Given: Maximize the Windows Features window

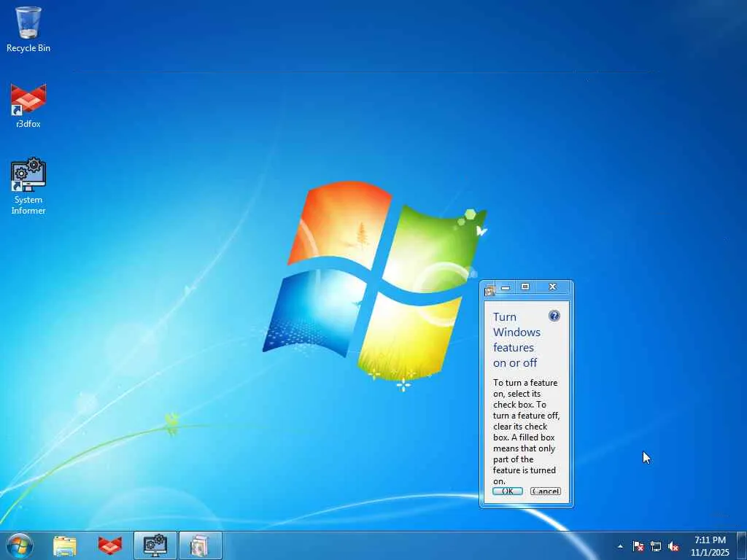Looking at the screenshot, I should tap(525, 287).
